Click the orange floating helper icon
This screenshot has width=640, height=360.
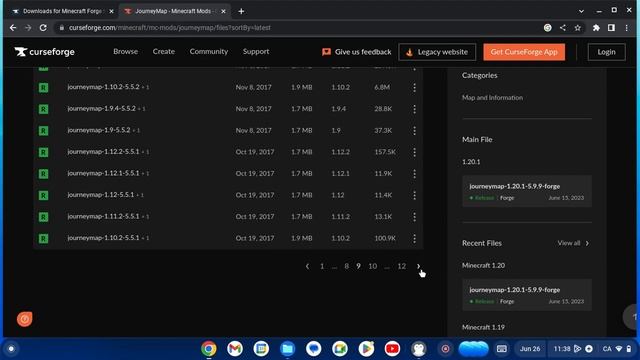coord(24,319)
